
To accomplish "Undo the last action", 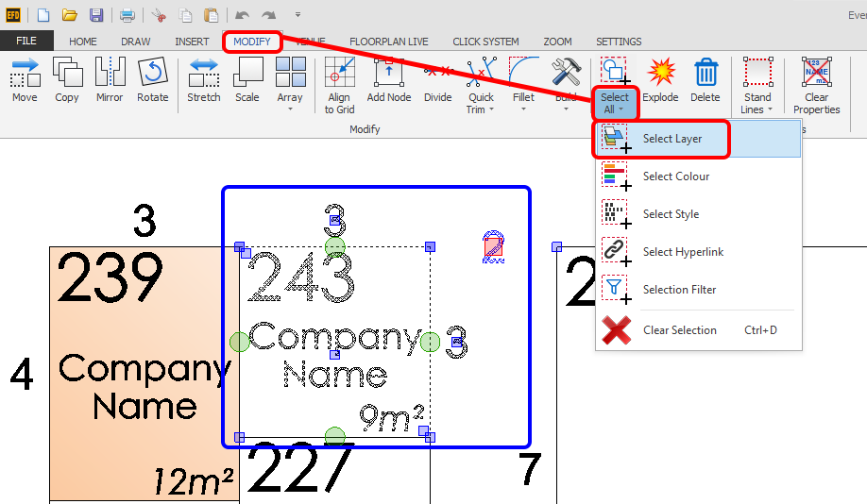I will pyautogui.click(x=242, y=15).
